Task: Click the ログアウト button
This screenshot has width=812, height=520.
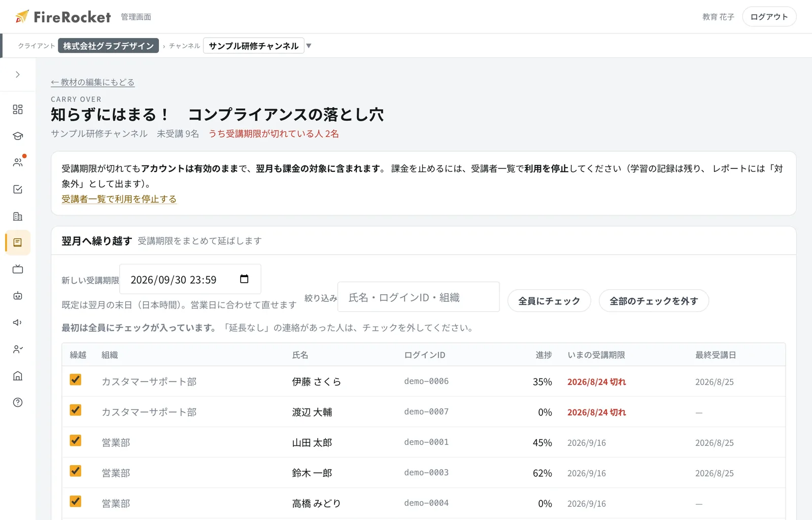Action: pos(769,17)
